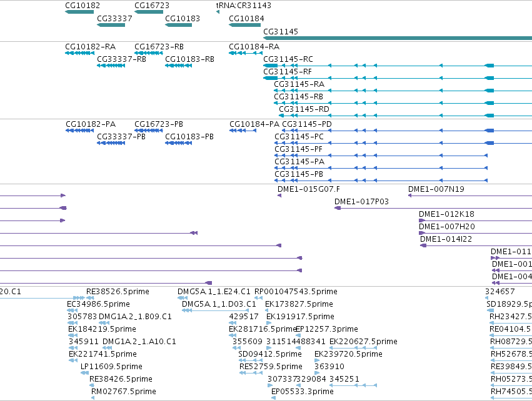Image resolution: width=532 pixels, height=401 pixels.
Task: Select the CG10182 gene bar
Action: pyautogui.click(x=79, y=12)
